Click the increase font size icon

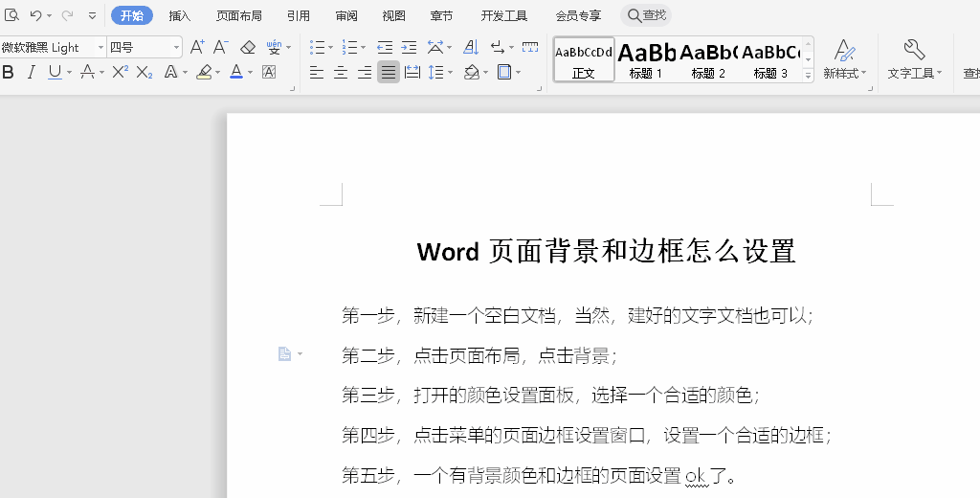[x=197, y=47]
